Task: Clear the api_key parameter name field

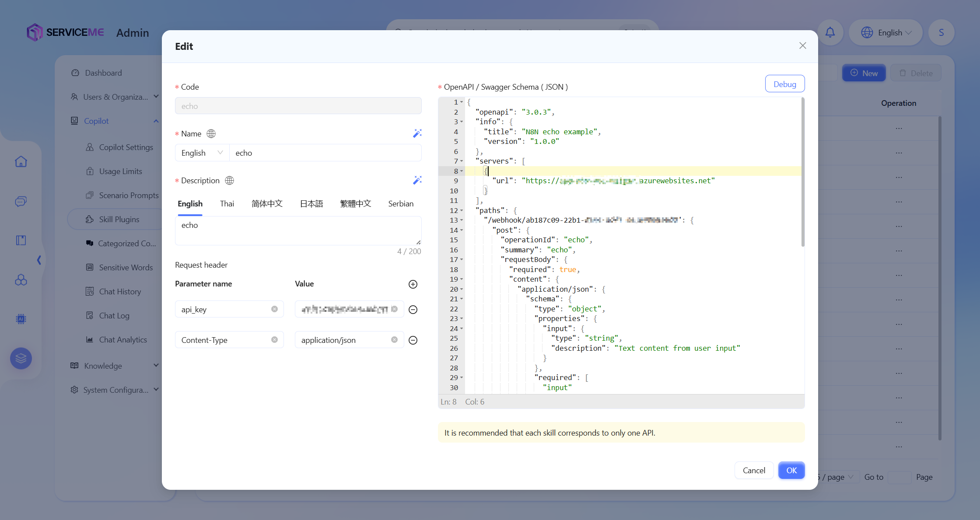Action: click(x=274, y=309)
